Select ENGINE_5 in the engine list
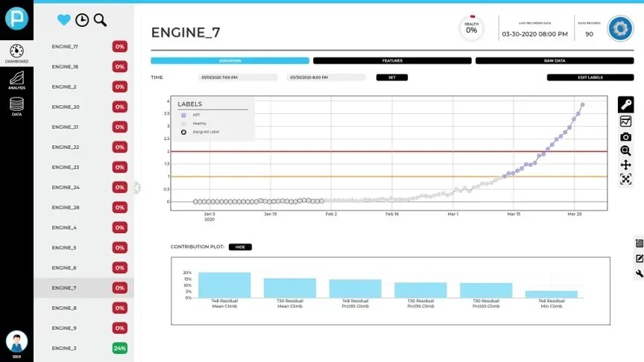Screen dimensions: 644x362 tap(83, 247)
